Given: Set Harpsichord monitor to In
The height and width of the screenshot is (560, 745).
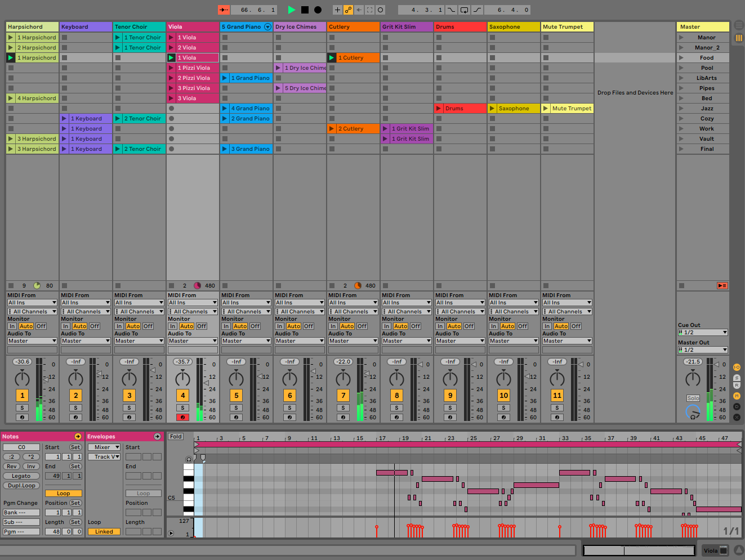Looking at the screenshot, I should [x=12, y=326].
